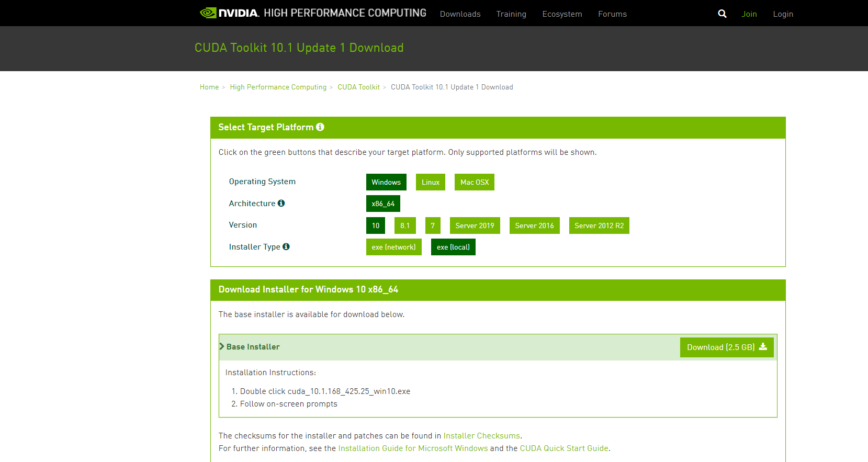Choose the Server 2016 version

point(534,226)
